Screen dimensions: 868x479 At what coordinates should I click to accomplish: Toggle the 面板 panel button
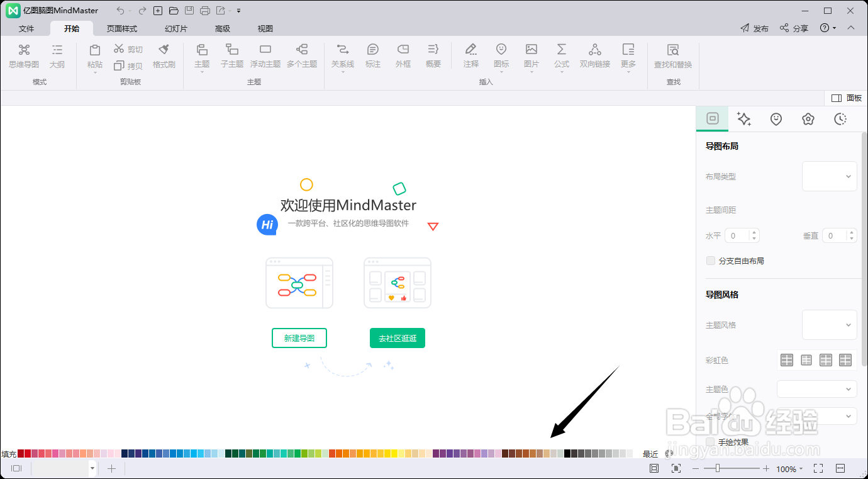click(x=847, y=98)
